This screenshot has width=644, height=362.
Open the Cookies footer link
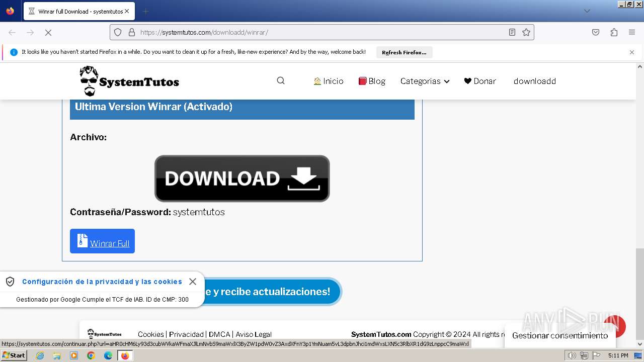click(x=151, y=334)
